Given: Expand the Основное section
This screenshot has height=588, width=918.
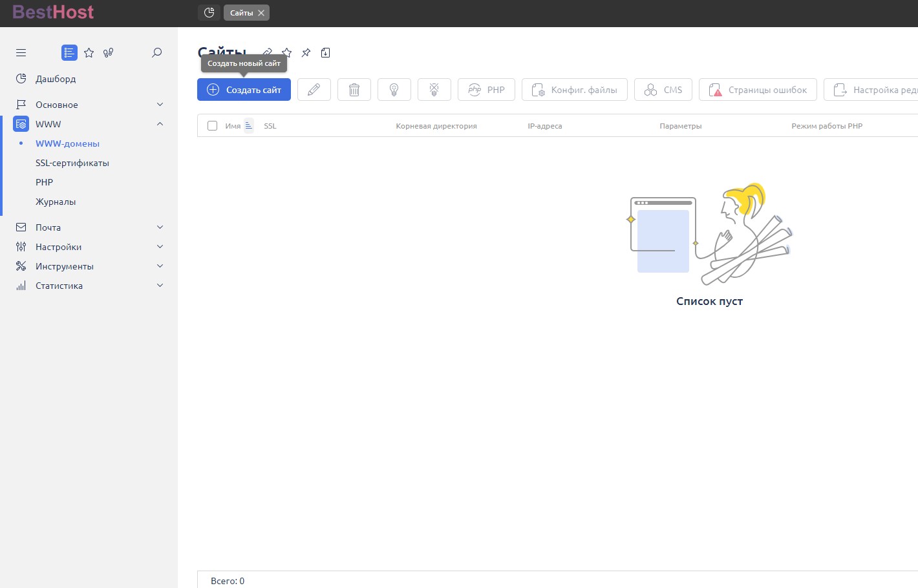Looking at the screenshot, I should tap(160, 105).
